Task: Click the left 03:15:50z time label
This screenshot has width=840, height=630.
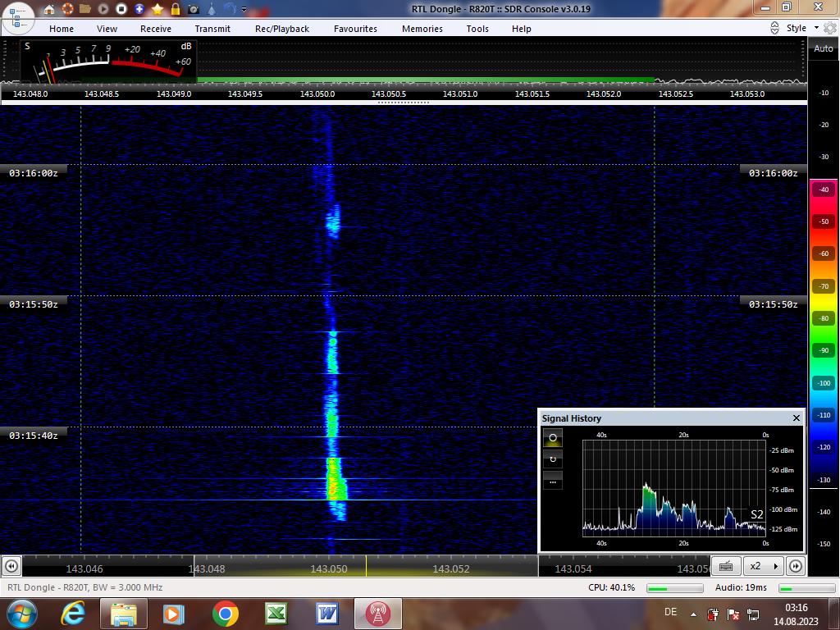Action: tap(33, 304)
